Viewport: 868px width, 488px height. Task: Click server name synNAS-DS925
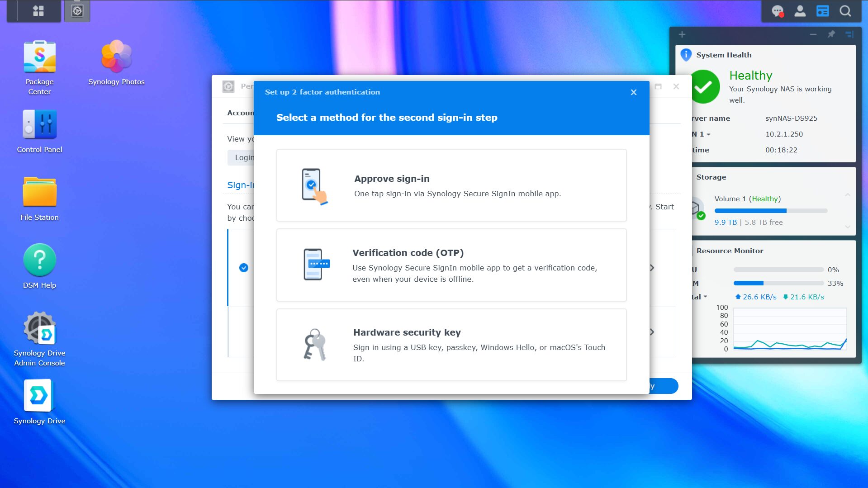(x=791, y=118)
